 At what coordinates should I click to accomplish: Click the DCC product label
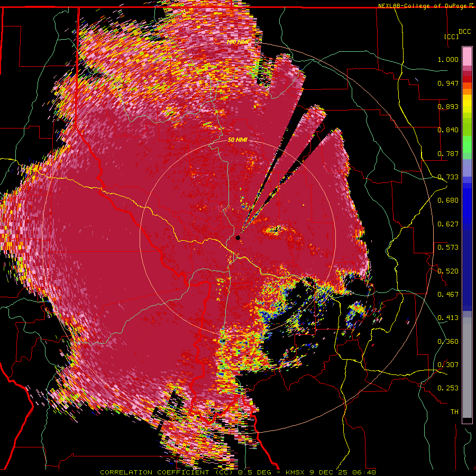point(465,32)
